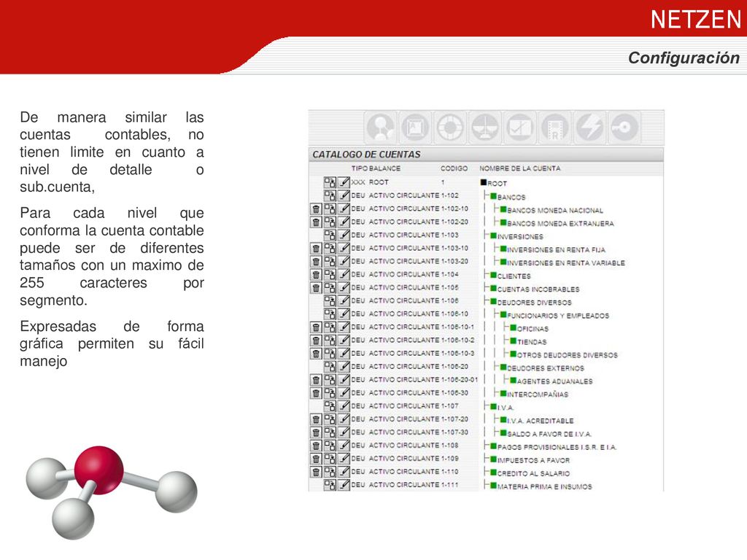Open the reports R toolbar icon

pyautogui.click(x=554, y=127)
